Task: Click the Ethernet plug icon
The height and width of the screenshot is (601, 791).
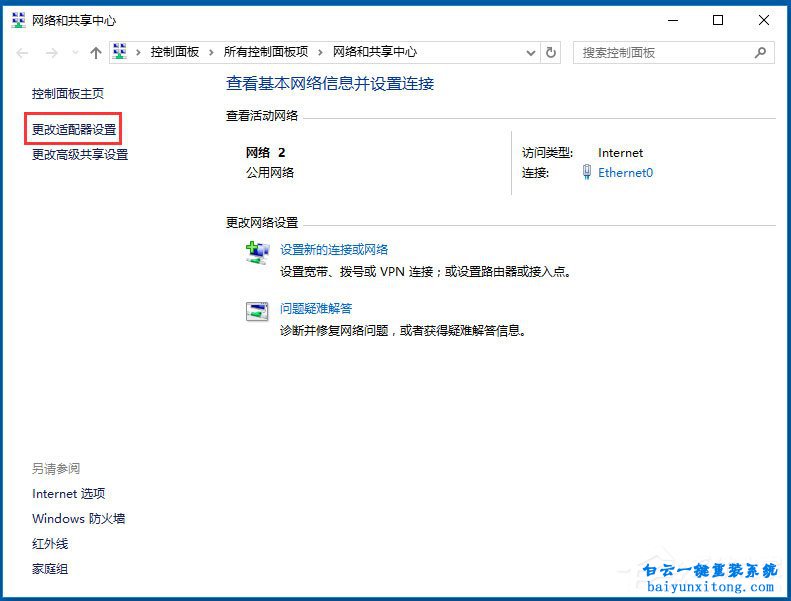Action: pos(587,172)
